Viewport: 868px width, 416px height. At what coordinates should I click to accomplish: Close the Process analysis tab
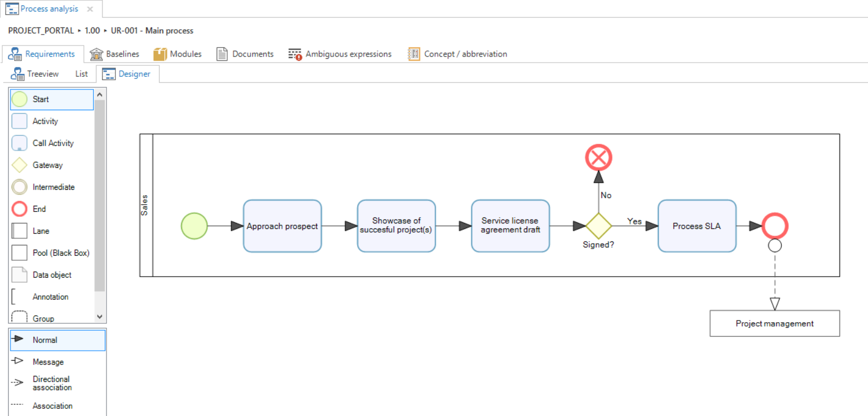[x=90, y=9]
